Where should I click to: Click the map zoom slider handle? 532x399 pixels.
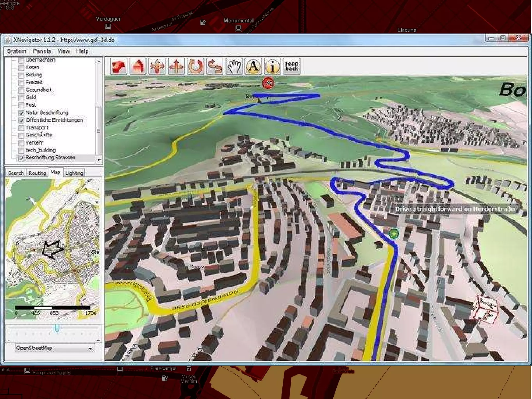pos(57,328)
